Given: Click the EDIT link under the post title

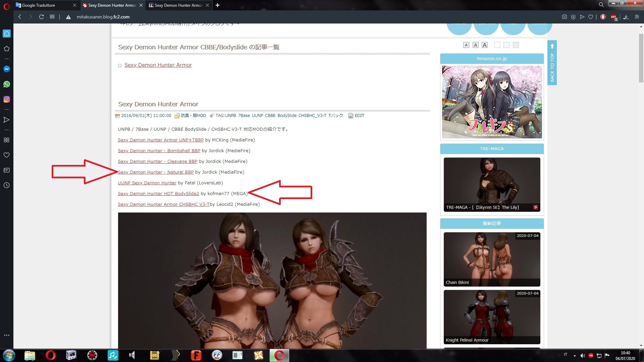Looking at the screenshot, I should [359, 116].
